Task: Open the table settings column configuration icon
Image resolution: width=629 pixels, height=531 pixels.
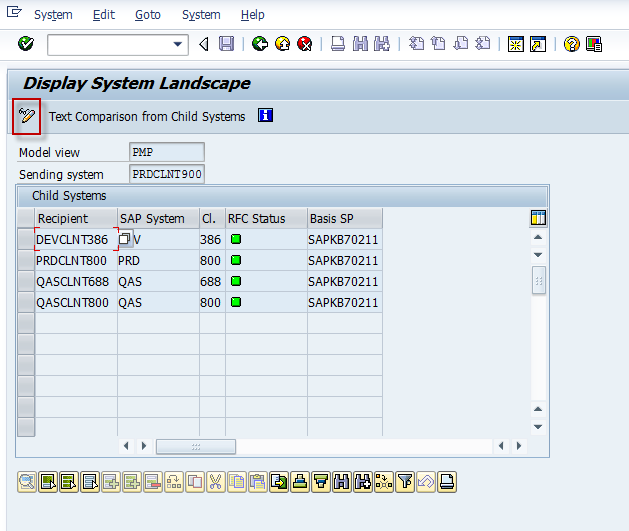Action: click(x=538, y=218)
